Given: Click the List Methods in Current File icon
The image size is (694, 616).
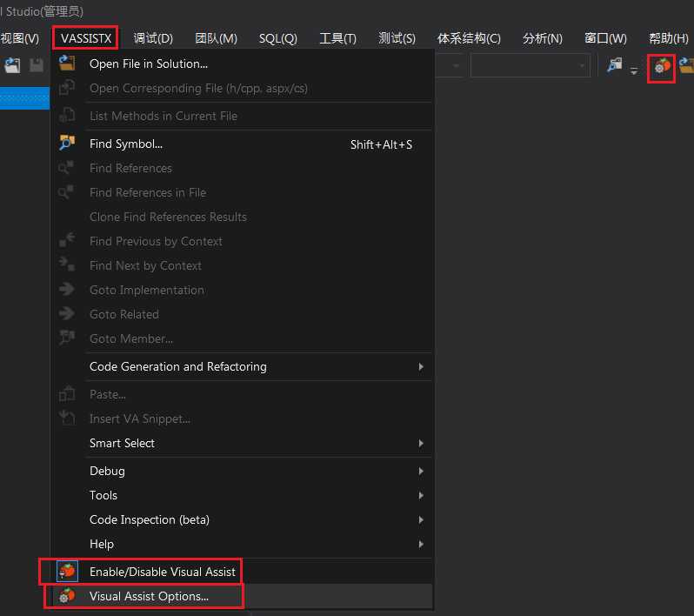Looking at the screenshot, I should click(67, 115).
